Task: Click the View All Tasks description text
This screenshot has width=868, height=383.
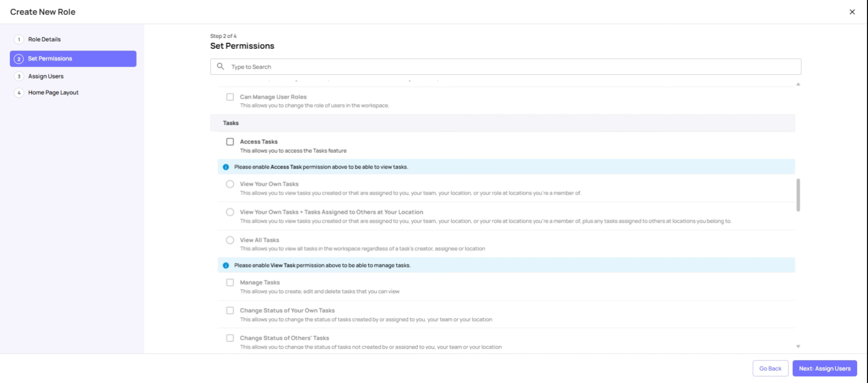Action: click(363, 249)
